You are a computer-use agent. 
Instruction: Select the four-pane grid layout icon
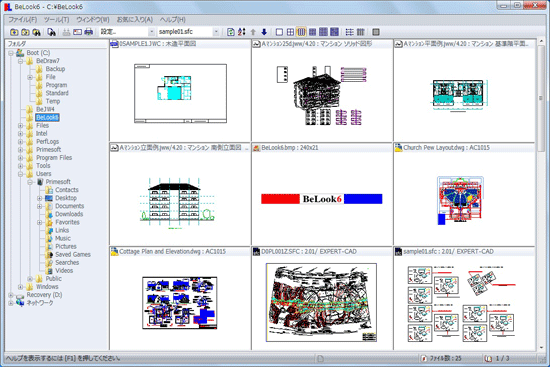click(x=290, y=32)
